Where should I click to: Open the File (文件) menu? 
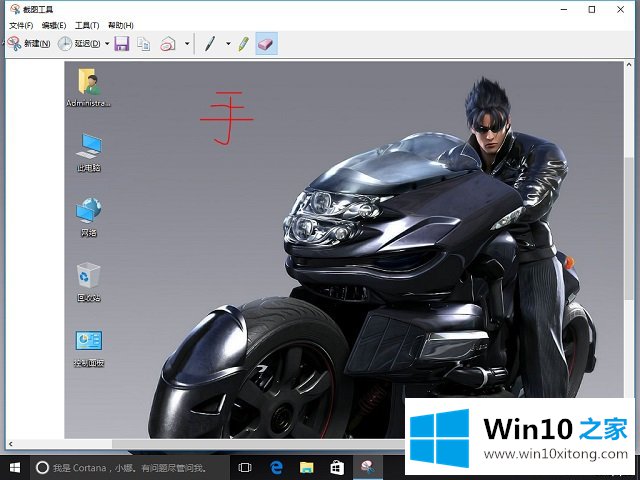tap(21, 25)
